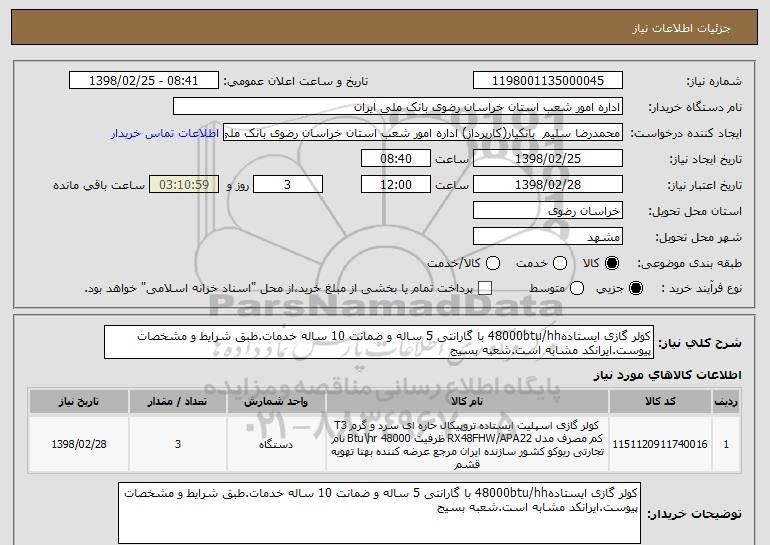This screenshot has width=770, height=545.
Task: Select the متوسط purchase type radio
Action: (577, 288)
